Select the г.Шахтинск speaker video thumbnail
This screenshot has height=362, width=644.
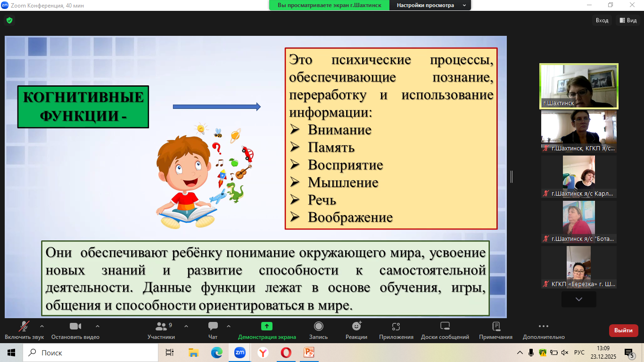(578, 86)
